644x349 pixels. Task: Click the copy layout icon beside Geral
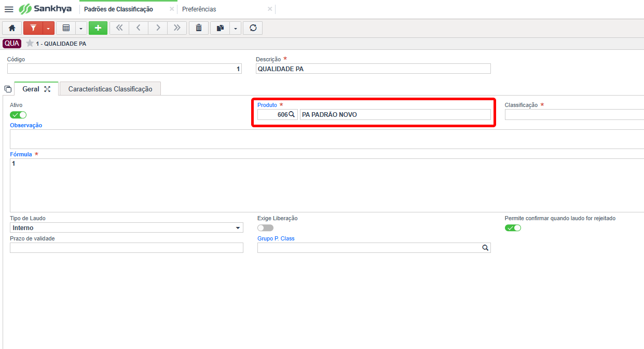coord(8,89)
